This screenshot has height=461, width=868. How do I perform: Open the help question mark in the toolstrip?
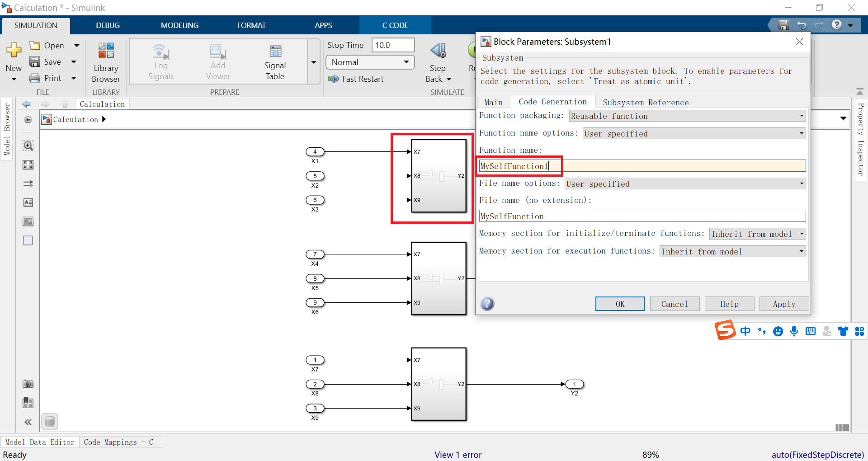[837, 25]
